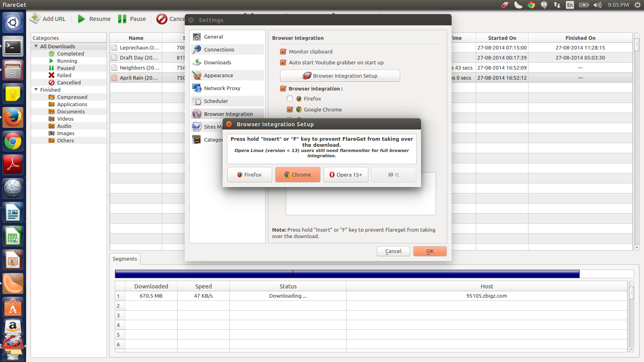644x362 pixels.
Task: Disable Google Chrome integration checkbox
Action: pos(290,109)
